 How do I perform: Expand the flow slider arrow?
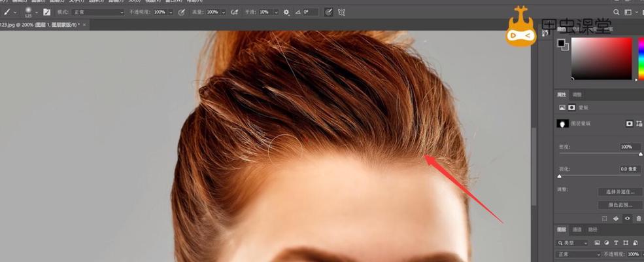(224, 12)
